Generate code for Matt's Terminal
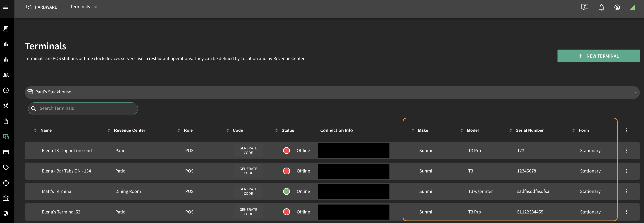 pyautogui.click(x=248, y=192)
